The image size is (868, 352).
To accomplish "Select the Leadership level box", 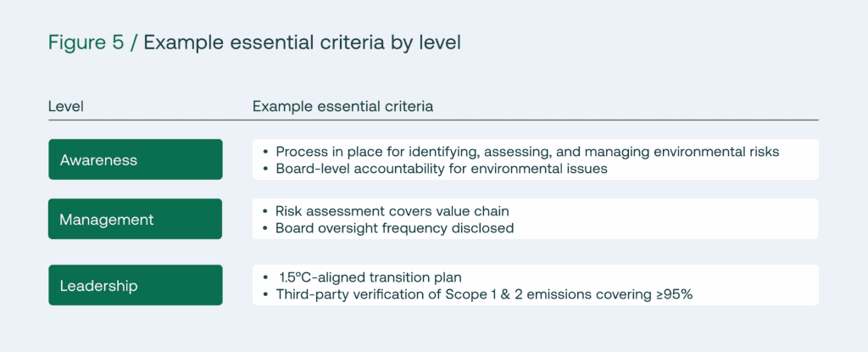I will pos(136,285).
